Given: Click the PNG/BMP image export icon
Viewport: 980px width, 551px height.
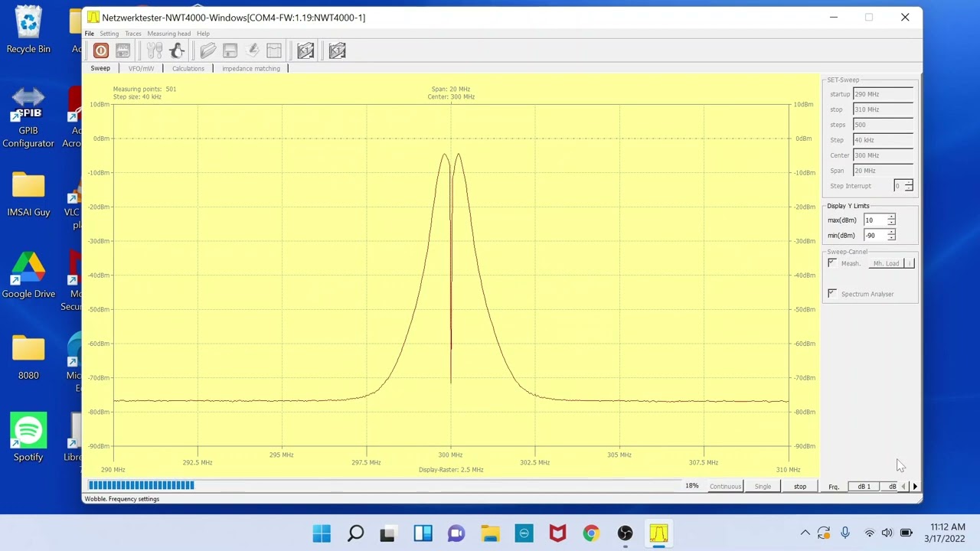Looking at the screenshot, I should point(122,51).
